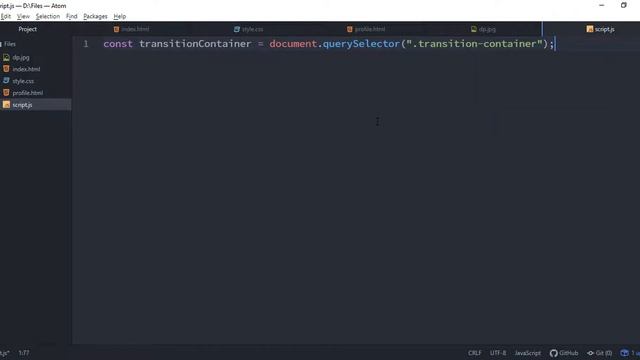This screenshot has height=360, width=640.
Task: Change file encoding UTF-8
Action: click(x=498, y=353)
